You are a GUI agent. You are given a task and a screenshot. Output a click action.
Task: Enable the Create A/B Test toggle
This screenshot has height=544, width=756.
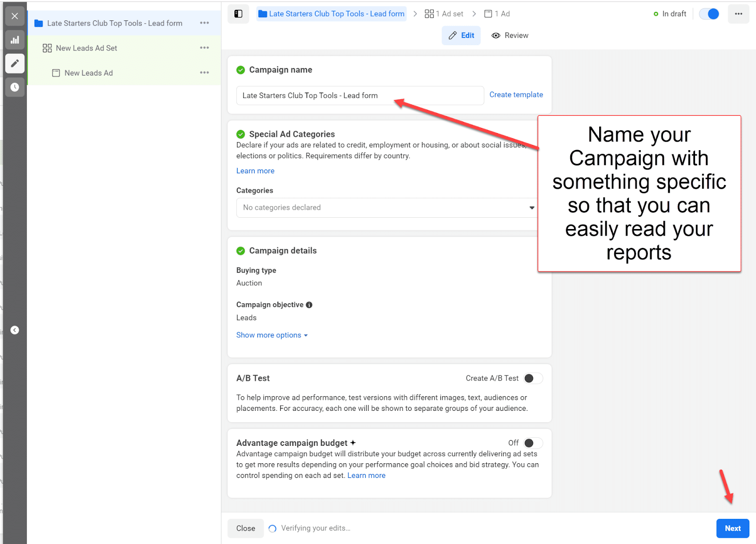pos(533,378)
